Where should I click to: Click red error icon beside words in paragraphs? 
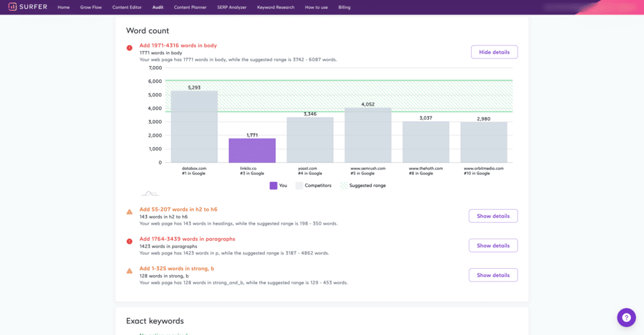[130, 241]
